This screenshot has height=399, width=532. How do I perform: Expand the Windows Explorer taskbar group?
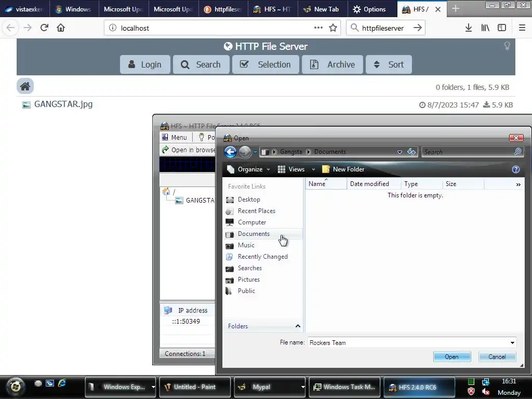click(153, 387)
